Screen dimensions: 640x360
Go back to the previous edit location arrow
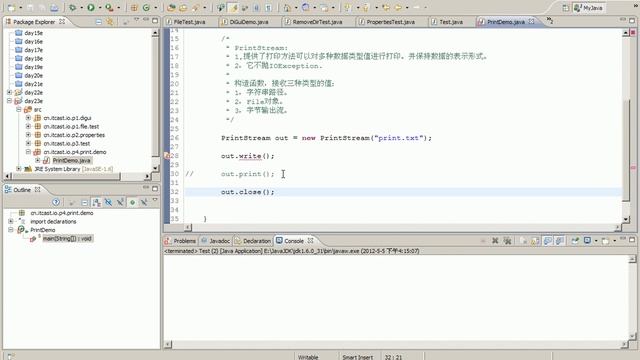(386, 7)
